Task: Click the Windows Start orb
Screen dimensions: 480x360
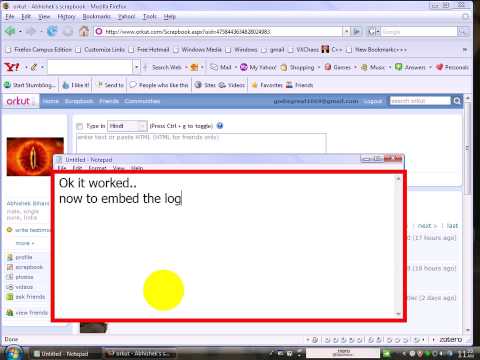Action: [13, 353]
